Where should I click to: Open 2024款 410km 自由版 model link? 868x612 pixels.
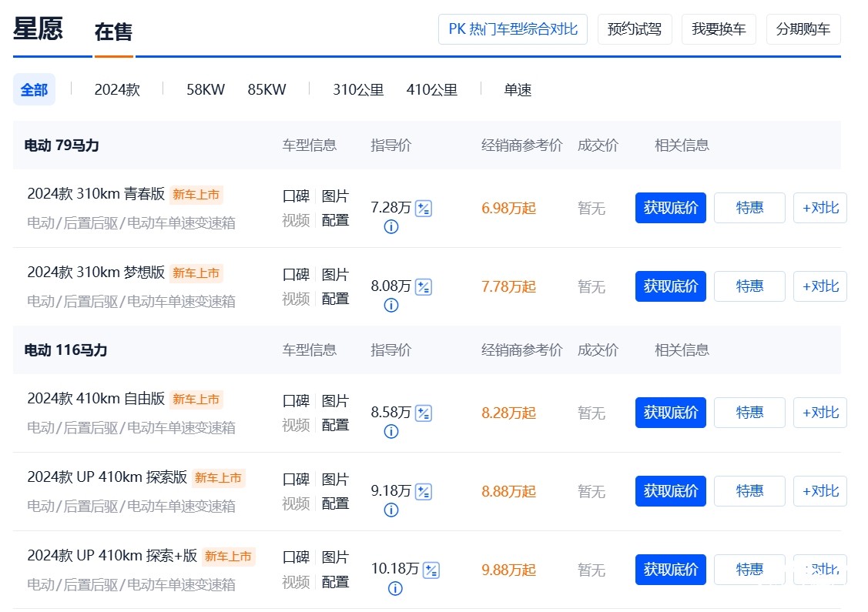96,399
